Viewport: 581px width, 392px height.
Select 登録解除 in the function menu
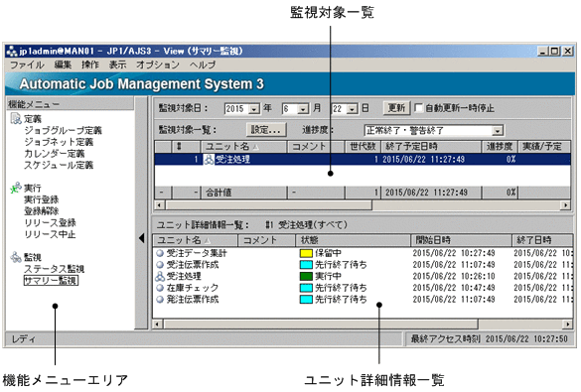[x=41, y=211]
